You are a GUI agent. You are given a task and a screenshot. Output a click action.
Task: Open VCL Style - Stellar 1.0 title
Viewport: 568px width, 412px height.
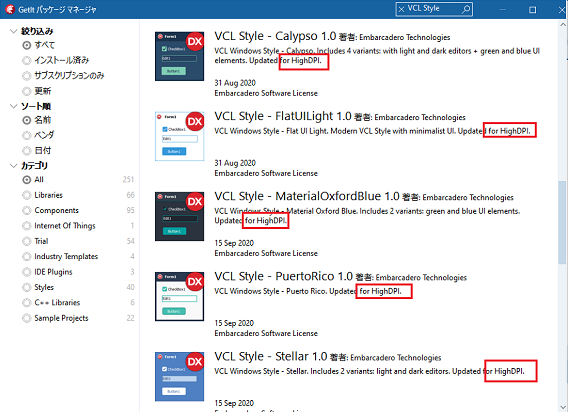tap(271, 357)
